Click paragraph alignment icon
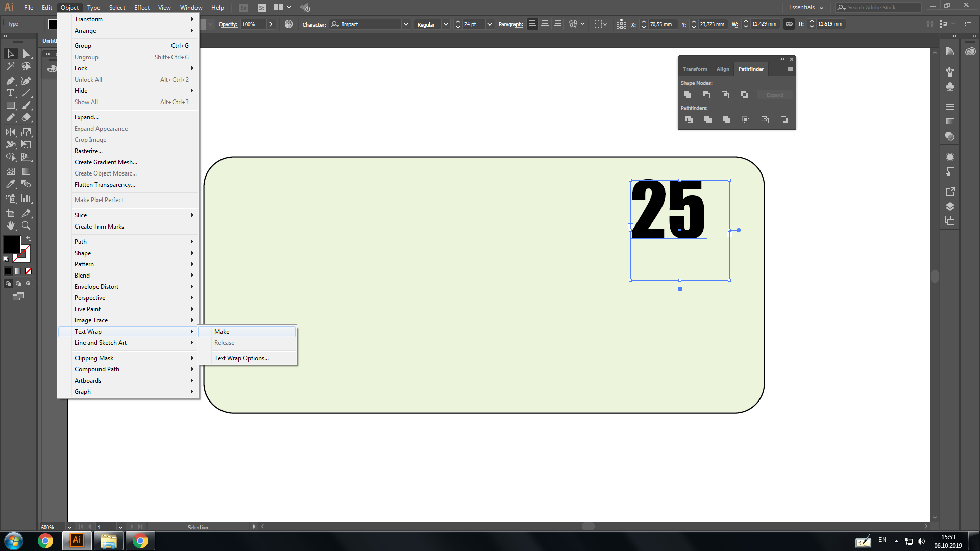Viewport: 980px width, 551px height. [x=533, y=24]
